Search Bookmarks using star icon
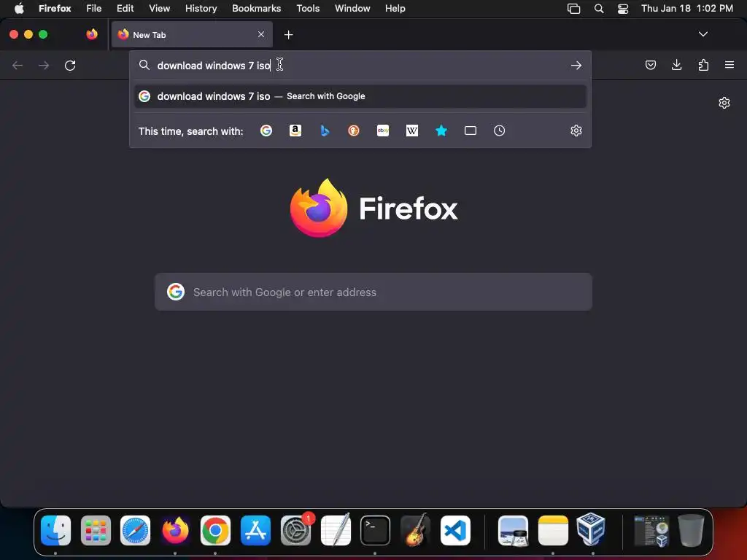The image size is (747, 560). tap(441, 131)
